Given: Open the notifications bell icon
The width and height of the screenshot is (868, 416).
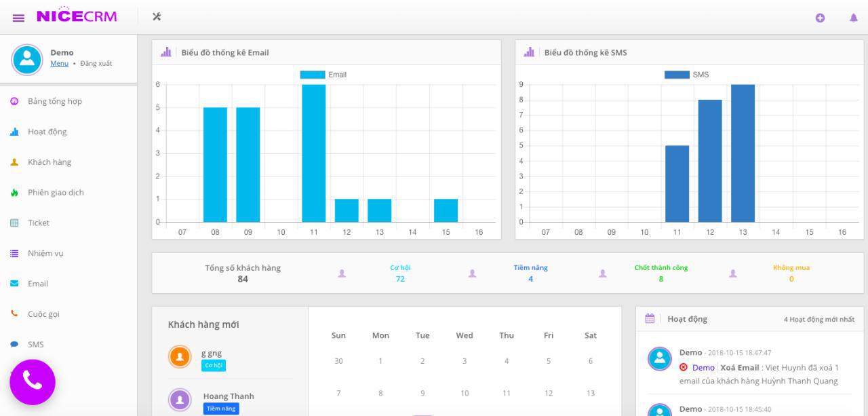Looking at the screenshot, I should tap(854, 18).
